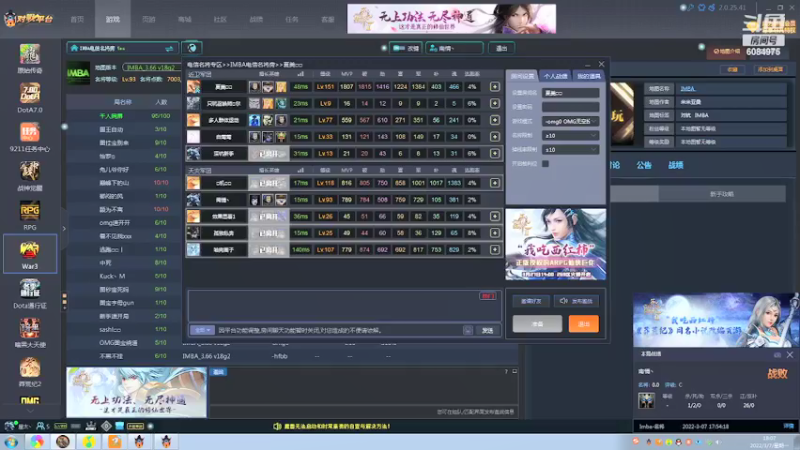Screen dimensions: 800x450
Task: Open the emoji picker beside the send button
Action: tap(467, 331)
